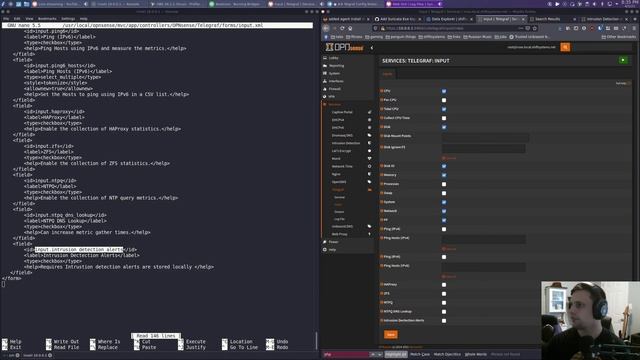Toggle the Processes checkbox
The image size is (640, 360).
(x=444, y=184)
